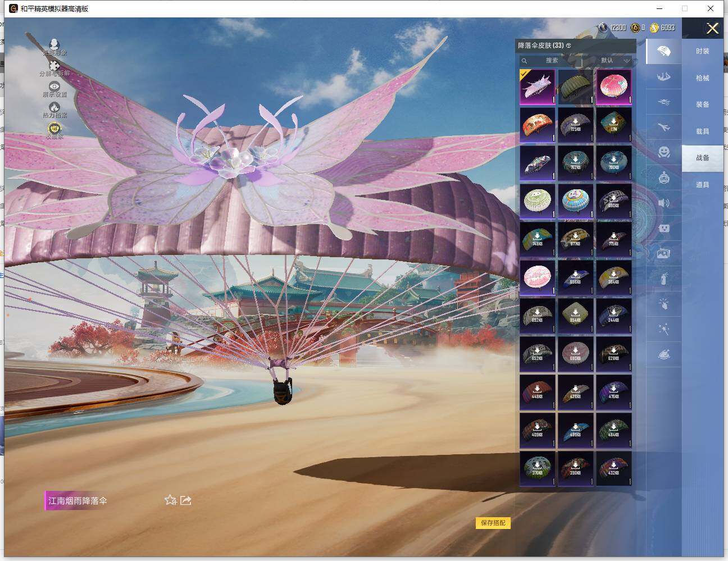The image size is (728, 561).
Task: Switch to the 装备 tab
Action: (702, 104)
